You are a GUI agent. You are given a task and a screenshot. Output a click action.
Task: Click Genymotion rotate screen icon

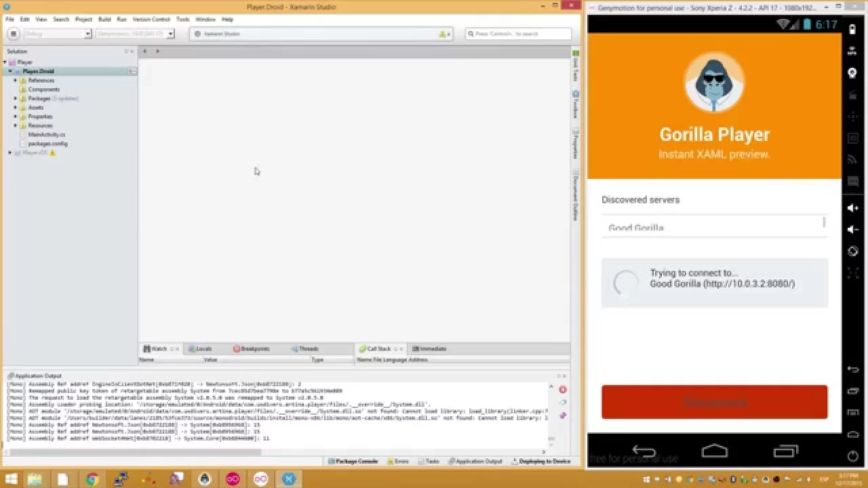[853, 251]
